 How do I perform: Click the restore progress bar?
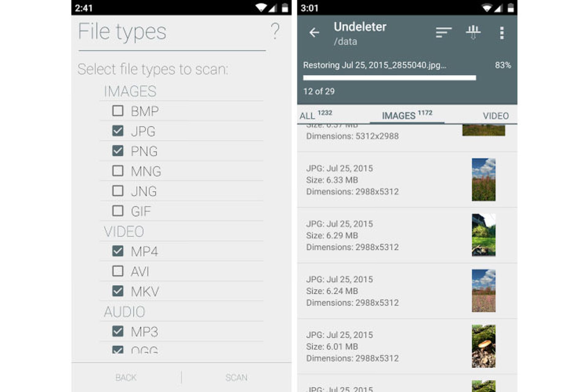(390, 78)
